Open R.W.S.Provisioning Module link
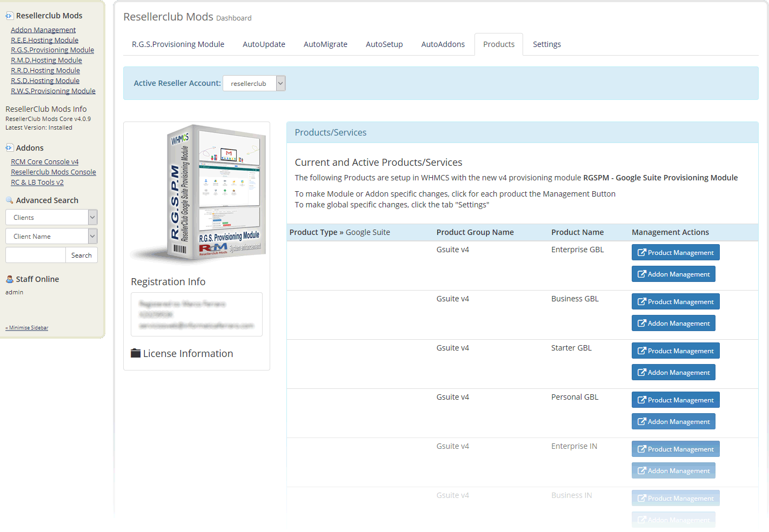769x532 pixels. click(x=53, y=91)
